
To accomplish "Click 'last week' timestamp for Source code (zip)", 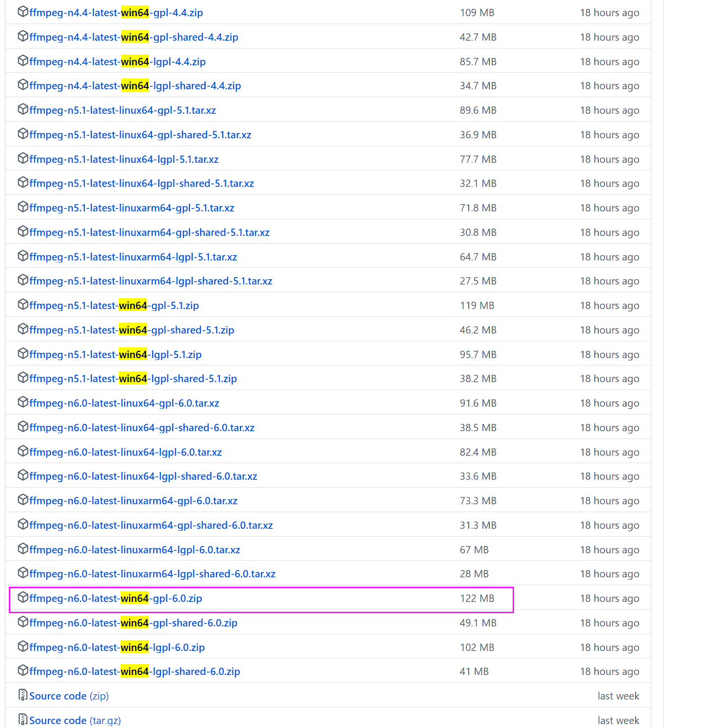I will (619, 696).
